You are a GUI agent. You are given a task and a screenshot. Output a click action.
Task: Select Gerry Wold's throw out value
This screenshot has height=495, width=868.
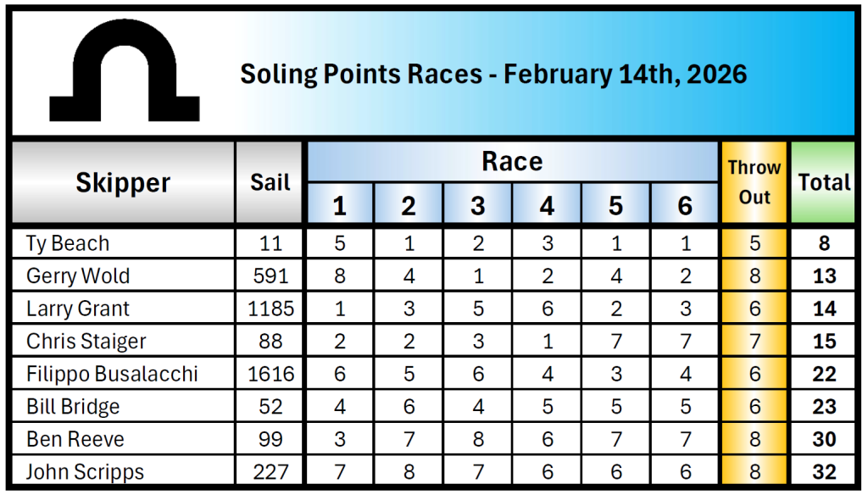click(x=754, y=276)
